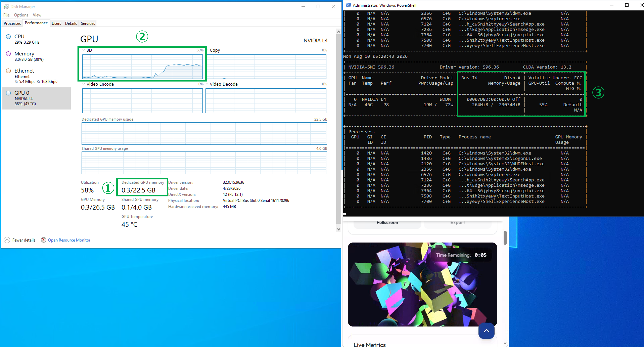This screenshot has width=644, height=347.
Task: Switch to the Processes tab
Action: click(x=12, y=23)
